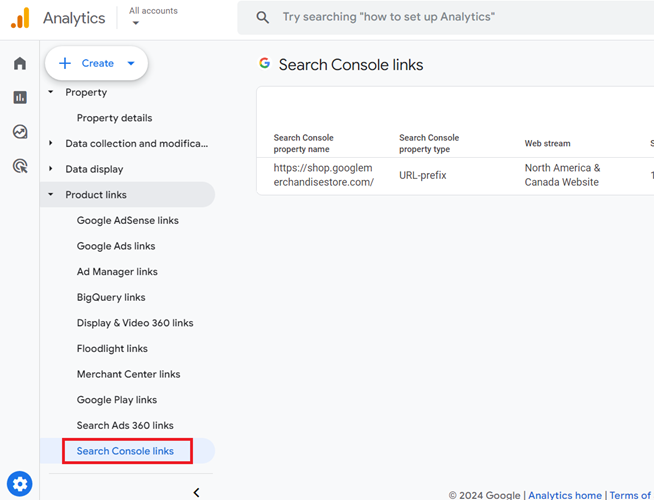Open Search Ads 360 links
Viewport: 654px width, 500px height.
125,425
